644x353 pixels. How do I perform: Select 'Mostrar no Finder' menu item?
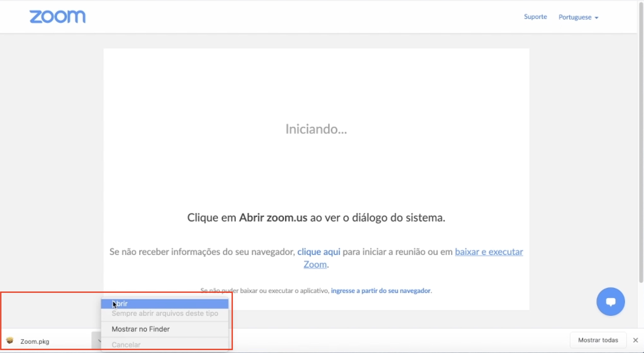(x=165, y=329)
